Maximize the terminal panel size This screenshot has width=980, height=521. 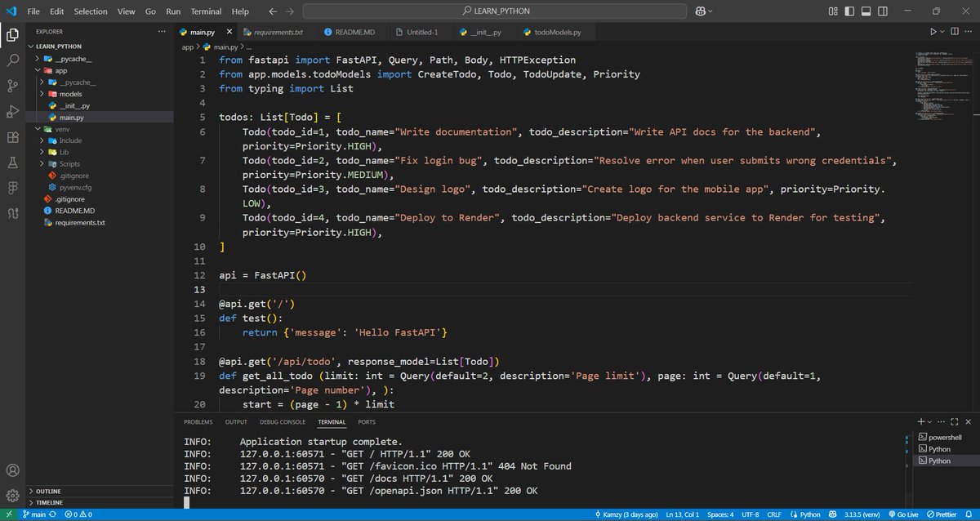(955, 421)
